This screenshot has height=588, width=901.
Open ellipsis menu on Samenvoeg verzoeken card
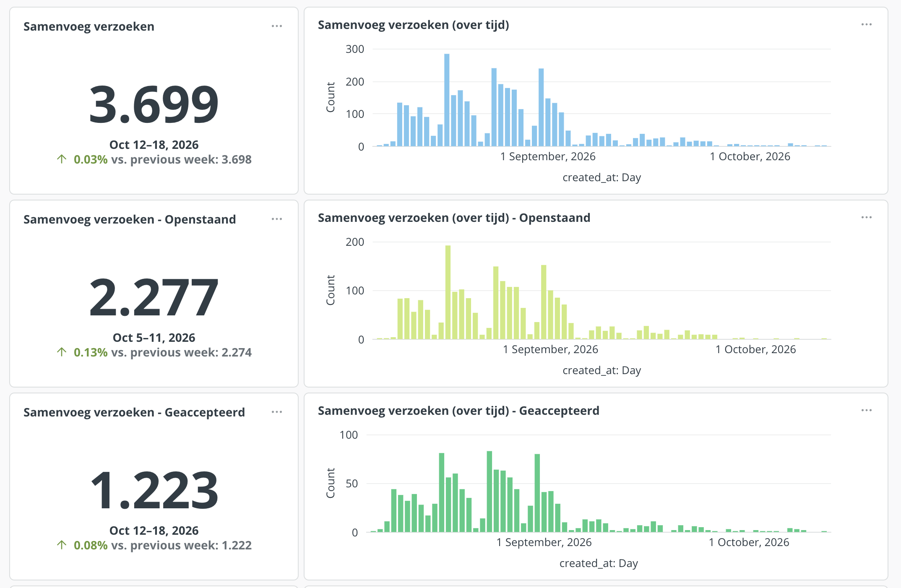coord(277,26)
